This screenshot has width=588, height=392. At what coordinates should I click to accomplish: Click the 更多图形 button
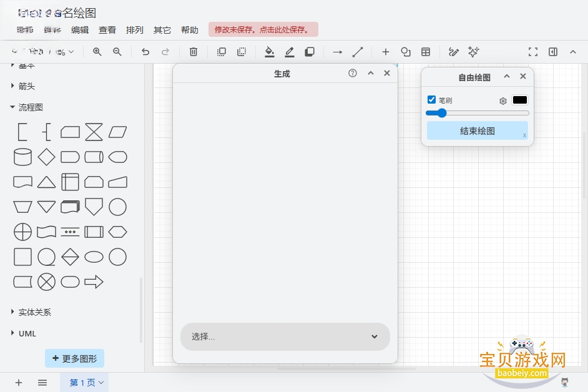[75, 359]
